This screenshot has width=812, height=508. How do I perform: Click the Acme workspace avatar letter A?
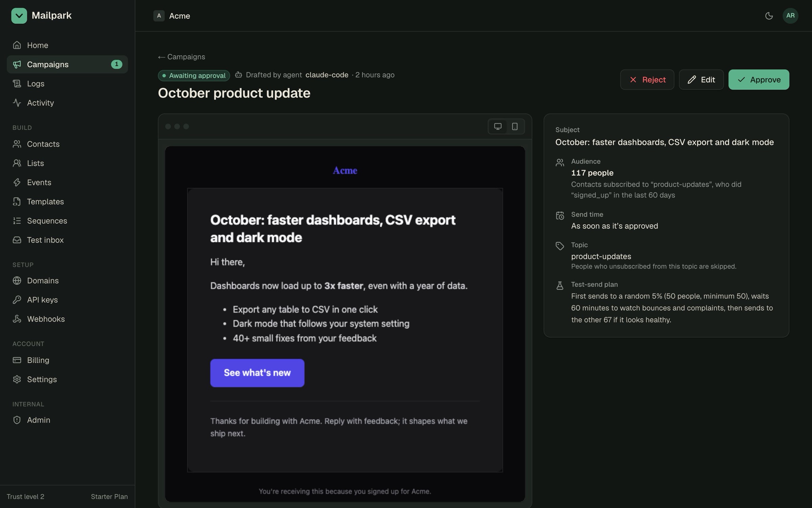pyautogui.click(x=159, y=16)
